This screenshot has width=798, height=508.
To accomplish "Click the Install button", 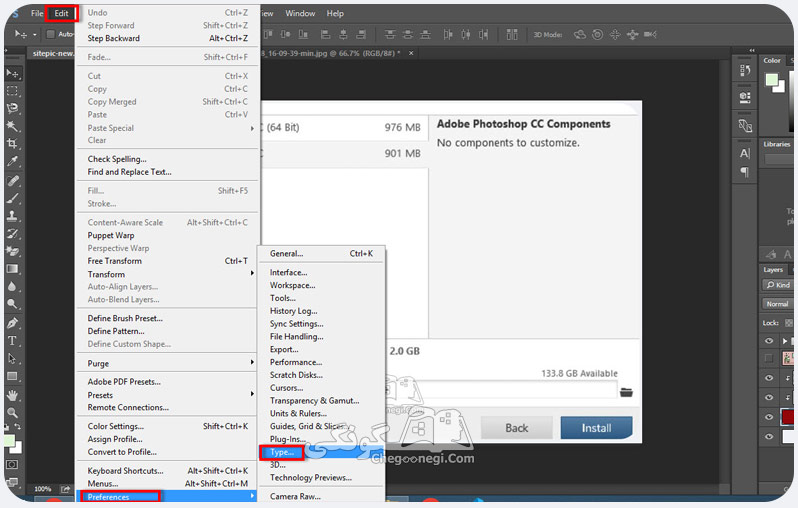I will pyautogui.click(x=596, y=428).
